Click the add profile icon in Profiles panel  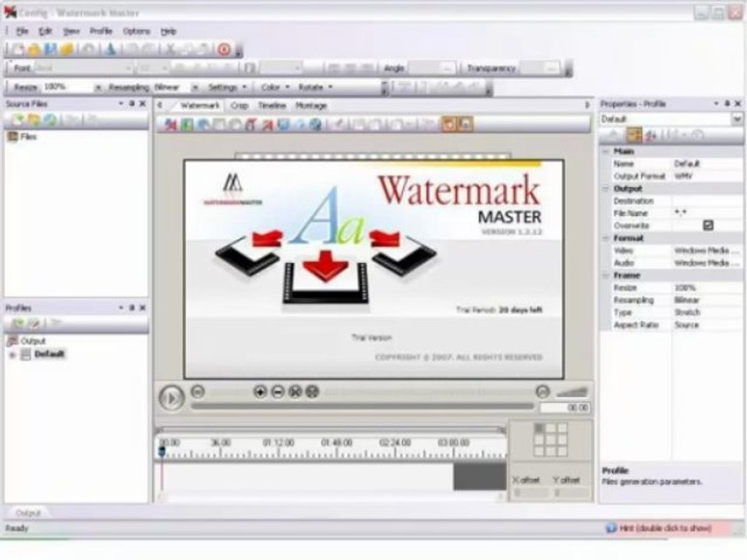(x=18, y=324)
